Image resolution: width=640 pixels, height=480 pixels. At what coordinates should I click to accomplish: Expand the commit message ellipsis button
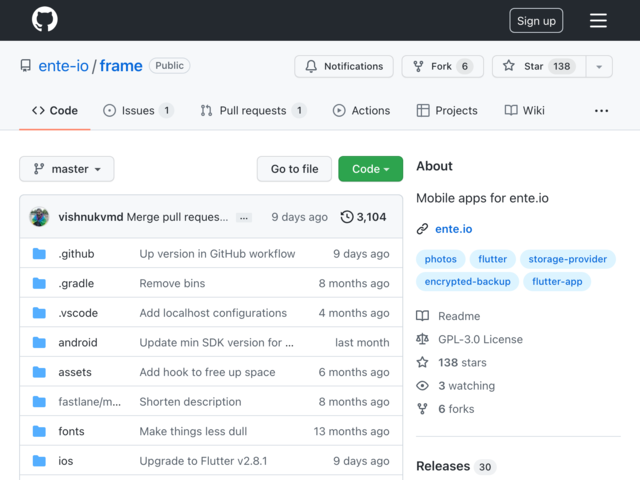tap(244, 218)
